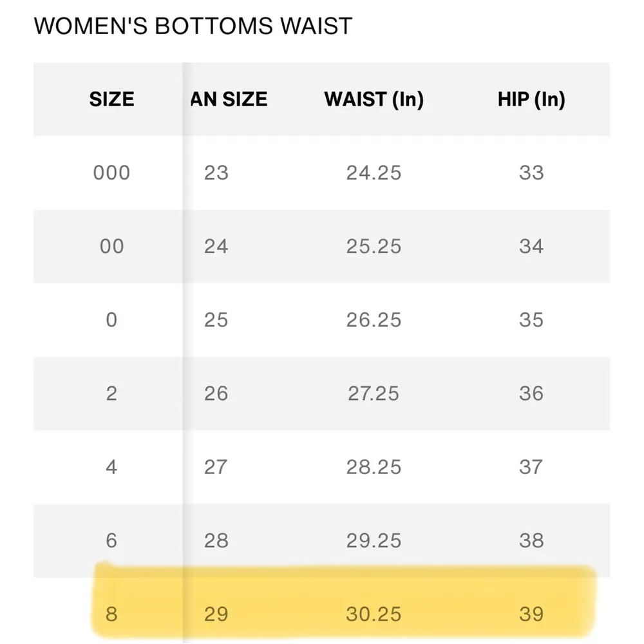Click the SIZE column header
Screen dimensions: 644x644
(x=111, y=99)
